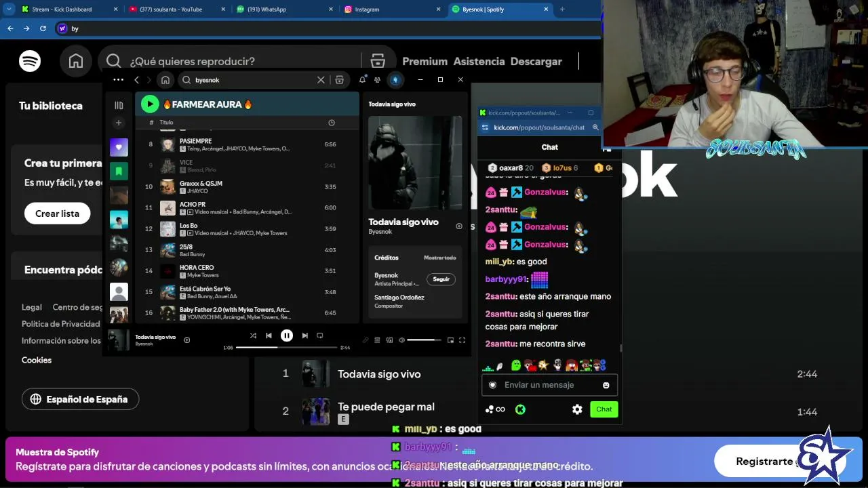This screenshot has width=868, height=488.
Task: Close the Byesnok Spotify browser tab
Action: 546,9
